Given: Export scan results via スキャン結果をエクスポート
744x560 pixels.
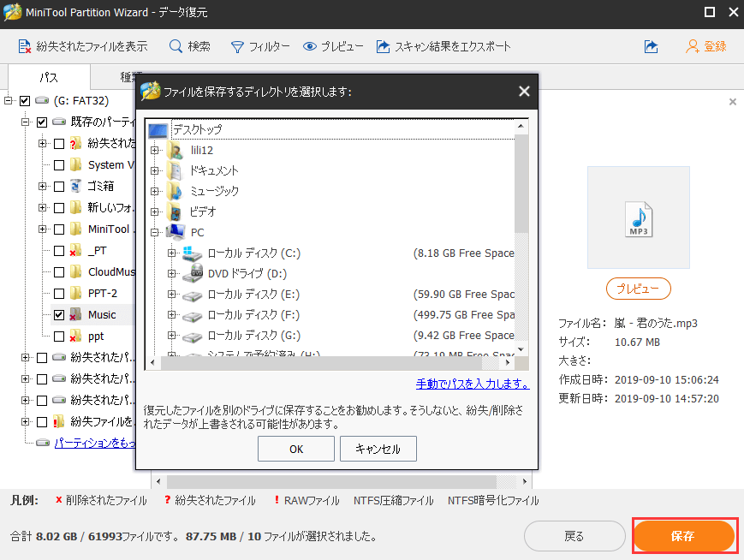Looking at the screenshot, I should point(443,46).
